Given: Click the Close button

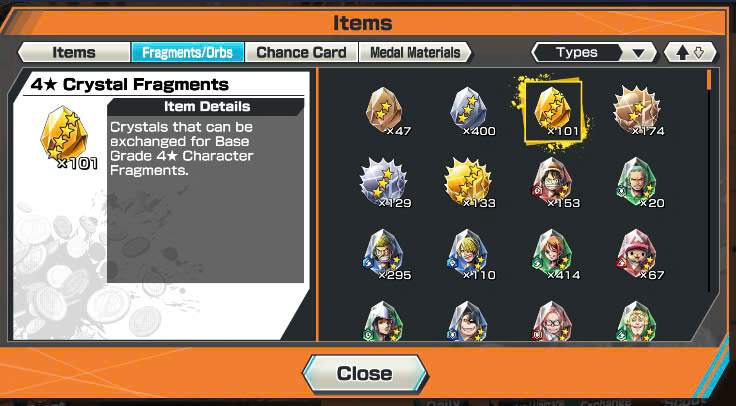Looking at the screenshot, I should click(x=364, y=374).
